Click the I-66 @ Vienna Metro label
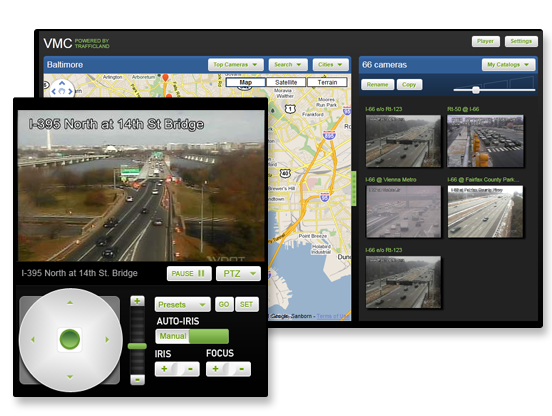This screenshot has height=416, width=552. point(391,179)
